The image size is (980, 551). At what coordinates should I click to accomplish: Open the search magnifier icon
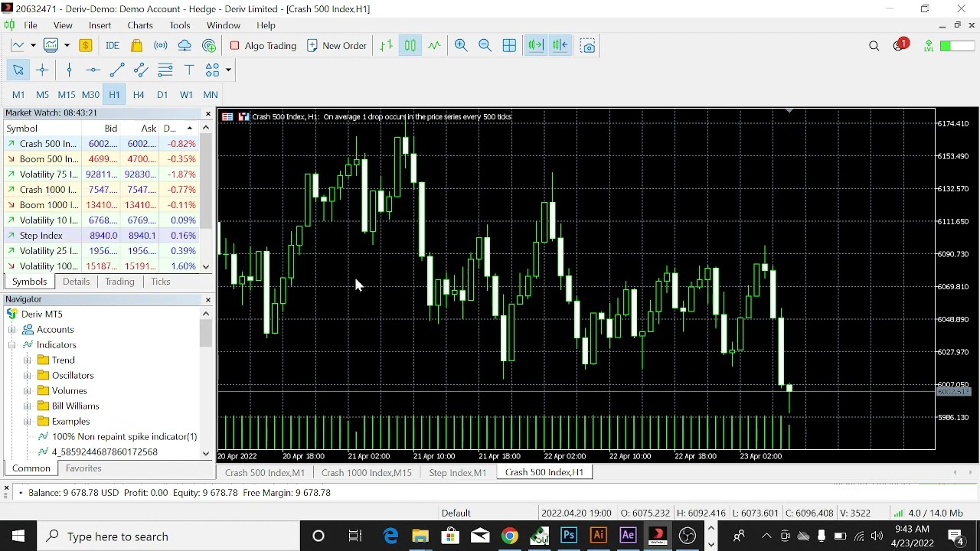(875, 47)
